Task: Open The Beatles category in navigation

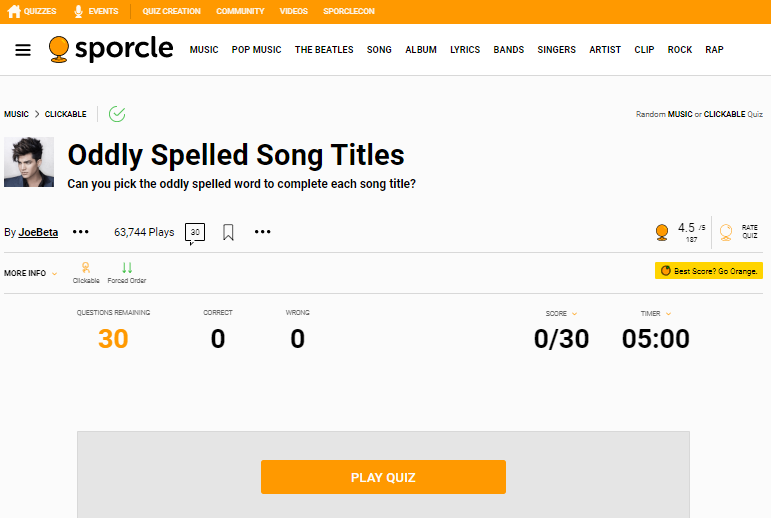Action: click(324, 50)
